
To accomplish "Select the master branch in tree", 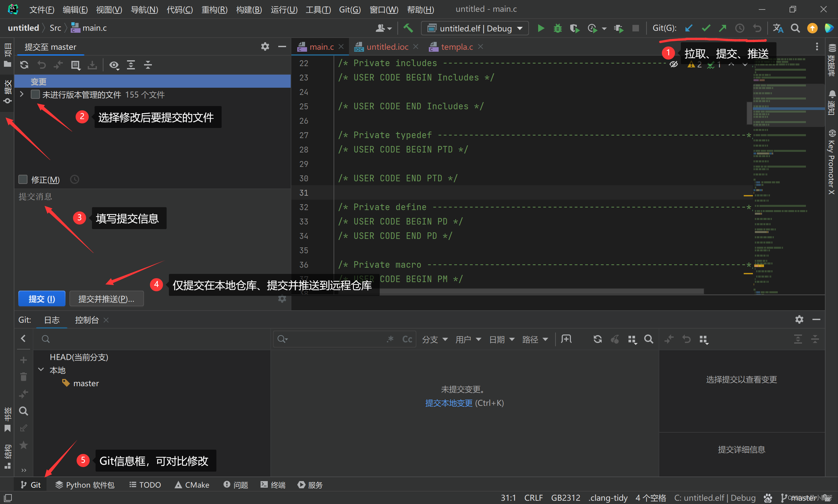I will point(85,383).
